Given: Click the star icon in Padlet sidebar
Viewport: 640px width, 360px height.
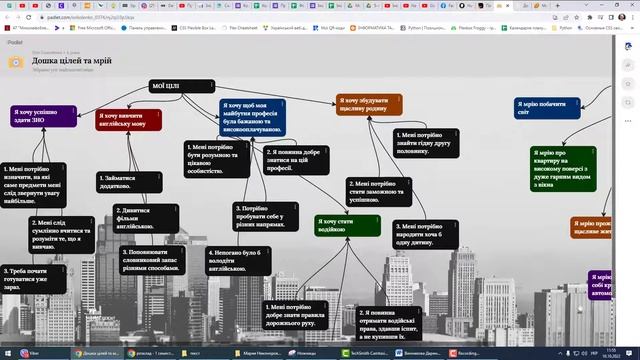Looking at the screenshot, I should point(628,84).
